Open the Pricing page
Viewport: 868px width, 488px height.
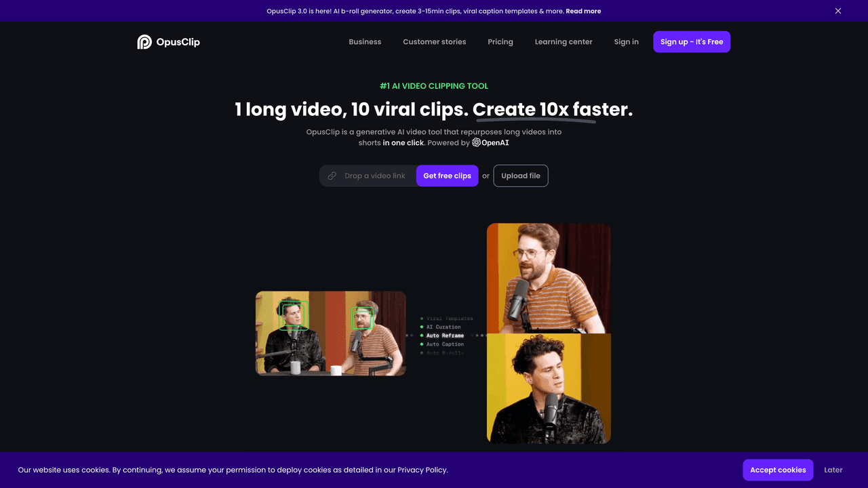(500, 42)
